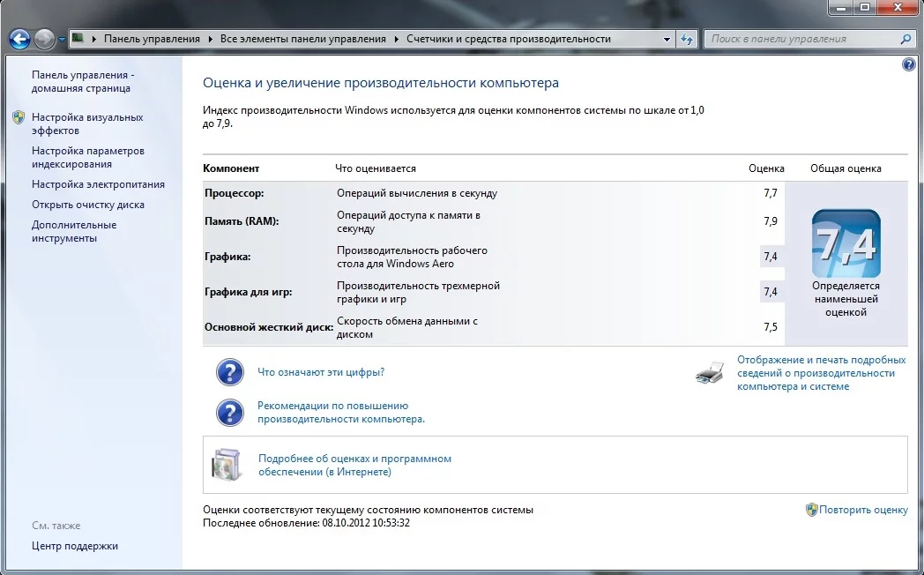Open Настройка электропитания link

98,184
